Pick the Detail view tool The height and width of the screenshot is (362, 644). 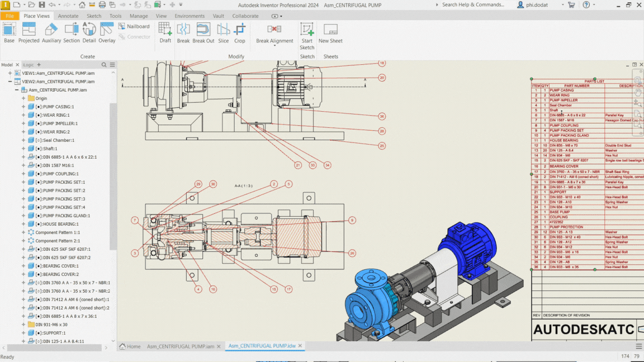tap(89, 33)
